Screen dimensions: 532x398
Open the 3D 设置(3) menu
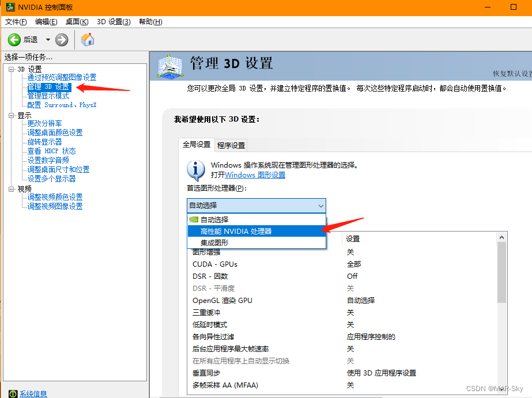point(114,22)
